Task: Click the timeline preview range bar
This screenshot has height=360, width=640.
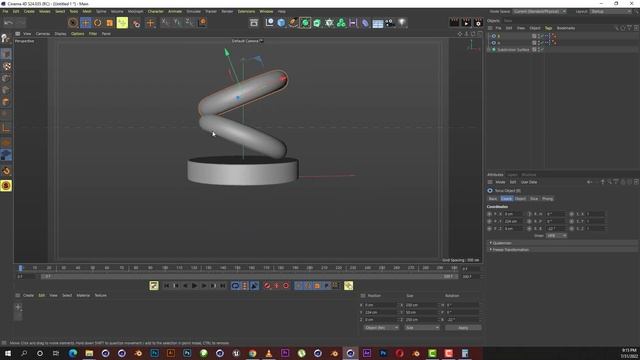Action: [249, 276]
